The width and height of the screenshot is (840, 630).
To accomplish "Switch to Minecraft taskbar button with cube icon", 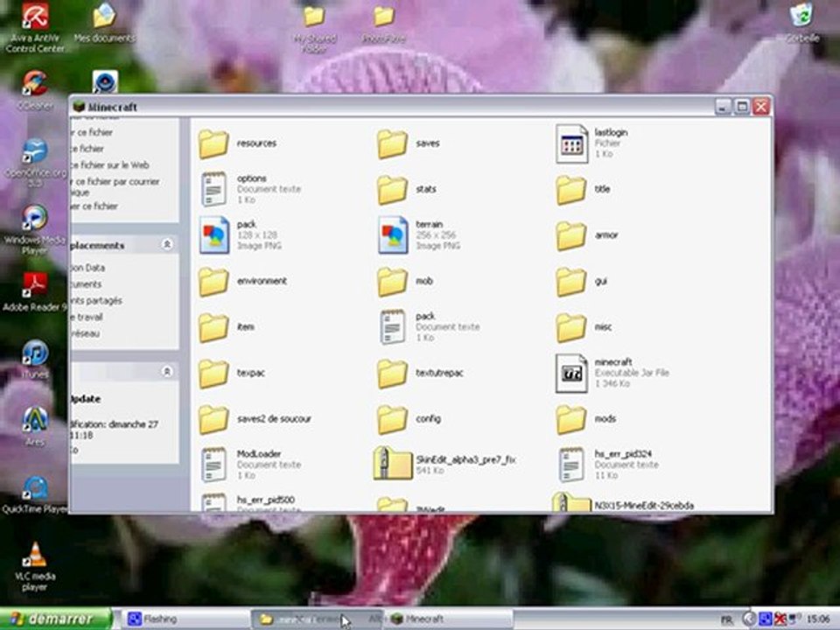I will point(449,619).
